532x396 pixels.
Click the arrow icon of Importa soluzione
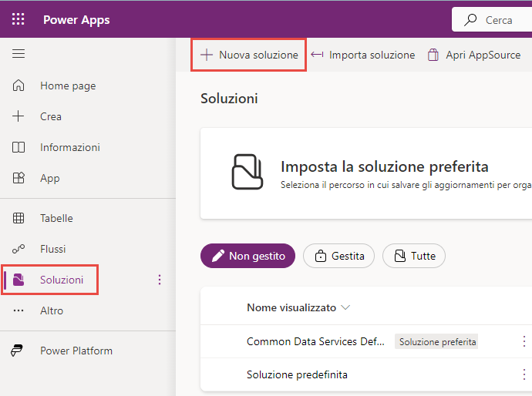[317, 54]
